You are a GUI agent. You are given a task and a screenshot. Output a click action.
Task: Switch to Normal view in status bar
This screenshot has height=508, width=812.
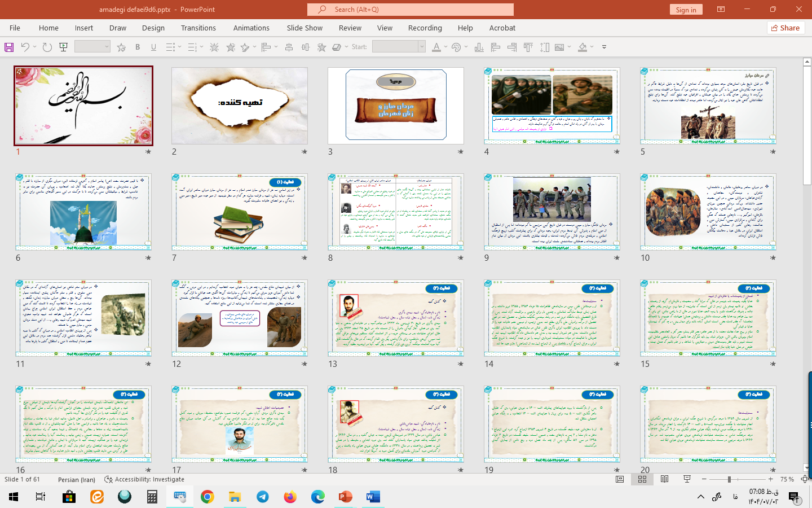620,479
